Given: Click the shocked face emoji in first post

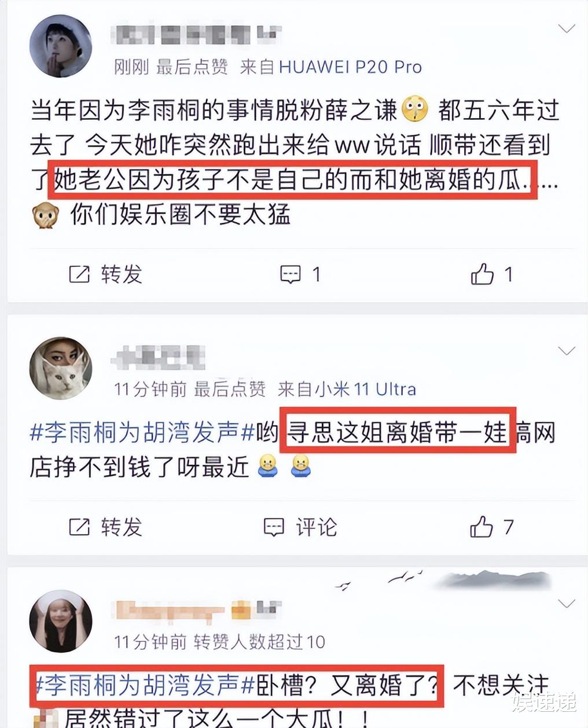Looking at the screenshot, I should point(415,108).
